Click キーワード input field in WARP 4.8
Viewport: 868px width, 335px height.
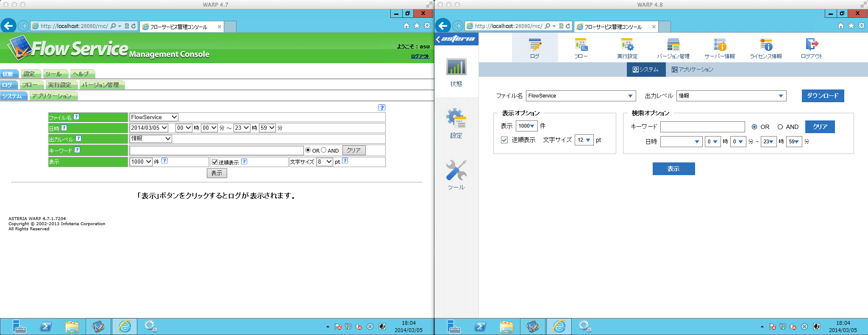pyautogui.click(x=702, y=127)
